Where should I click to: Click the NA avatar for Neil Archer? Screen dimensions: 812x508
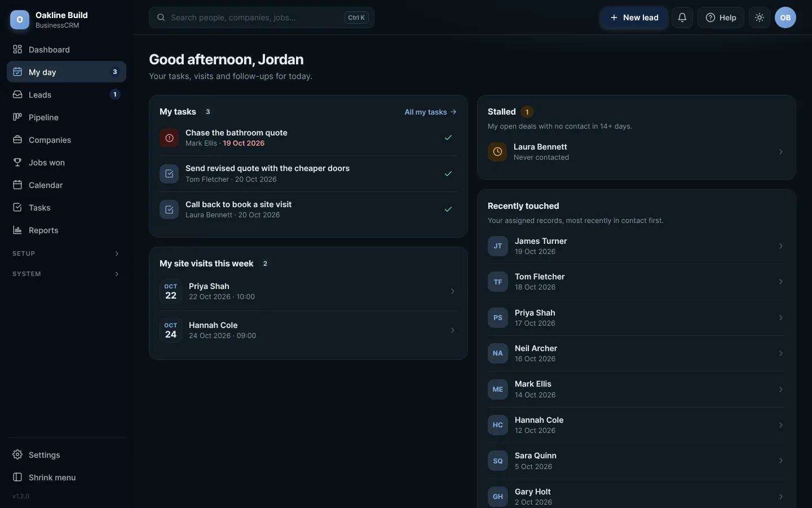pos(498,353)
